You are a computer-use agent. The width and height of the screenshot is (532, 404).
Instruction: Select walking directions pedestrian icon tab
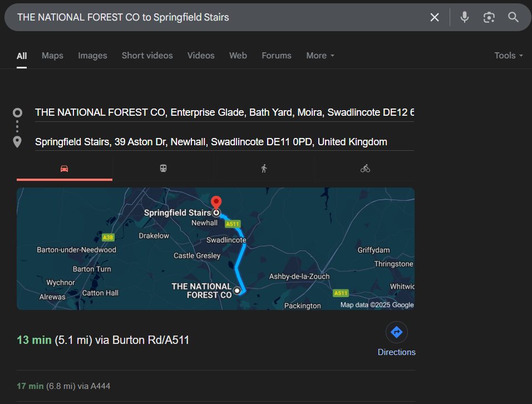point(264,169)
